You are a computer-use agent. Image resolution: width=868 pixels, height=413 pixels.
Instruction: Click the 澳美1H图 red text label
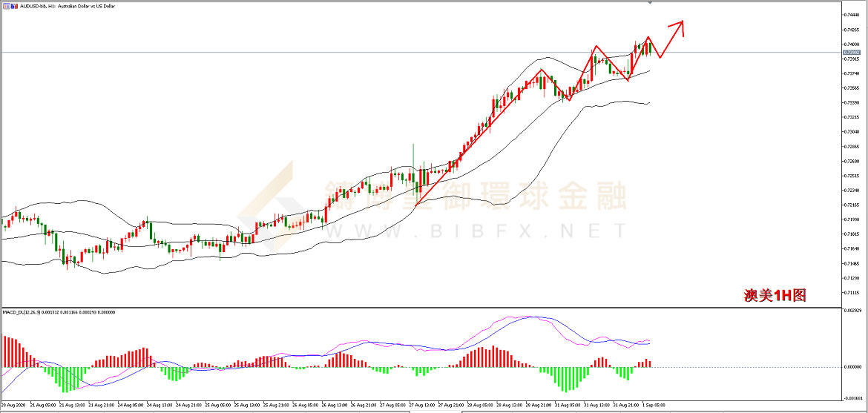[775, 296]
